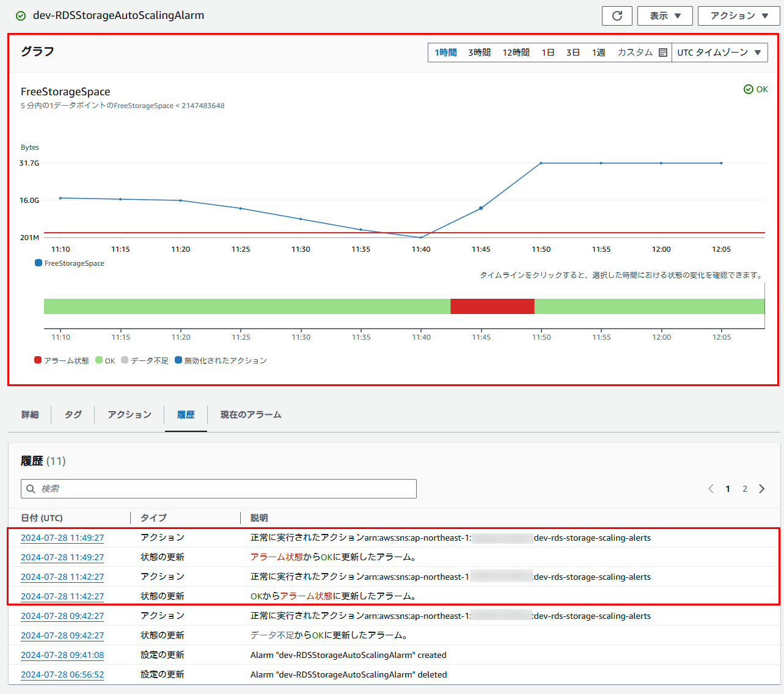The width and height of the screenshot is (784, 694).
Task: Select the 3日 time range
Action: pos(573,53)
